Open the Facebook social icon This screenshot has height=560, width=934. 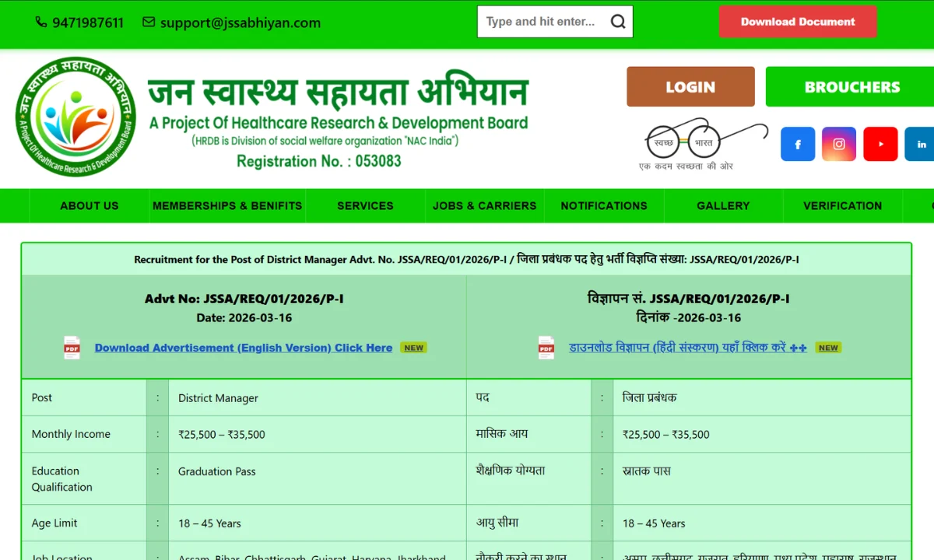[x=798, y=144]
